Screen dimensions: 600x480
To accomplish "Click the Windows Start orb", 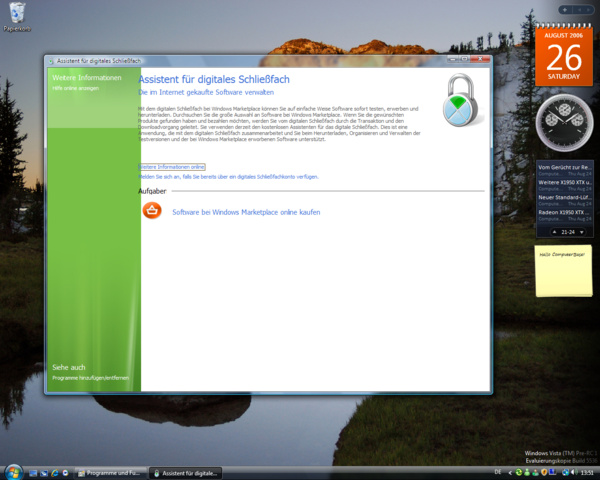I will pos(14,472).
